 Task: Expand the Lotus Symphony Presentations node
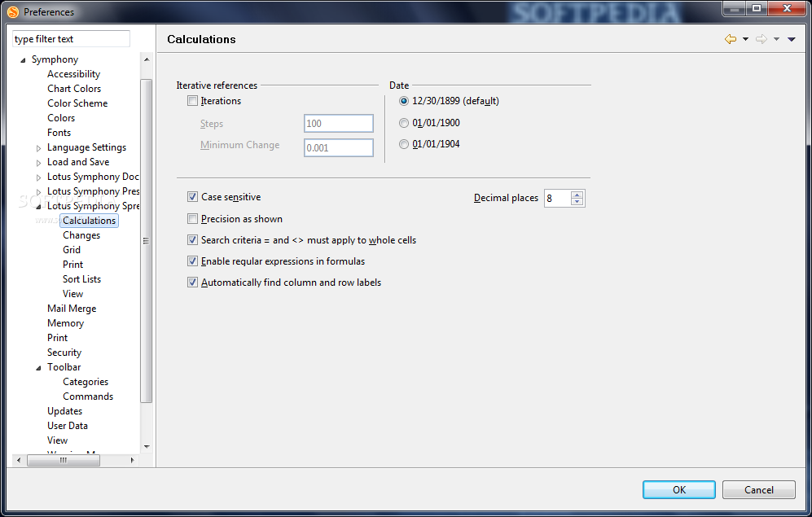pos(38,192)
